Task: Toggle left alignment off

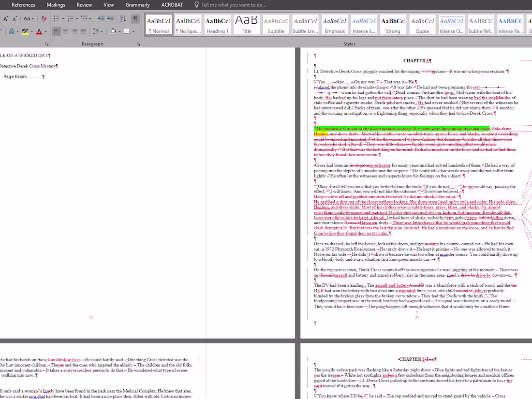Action: (56, 31)
